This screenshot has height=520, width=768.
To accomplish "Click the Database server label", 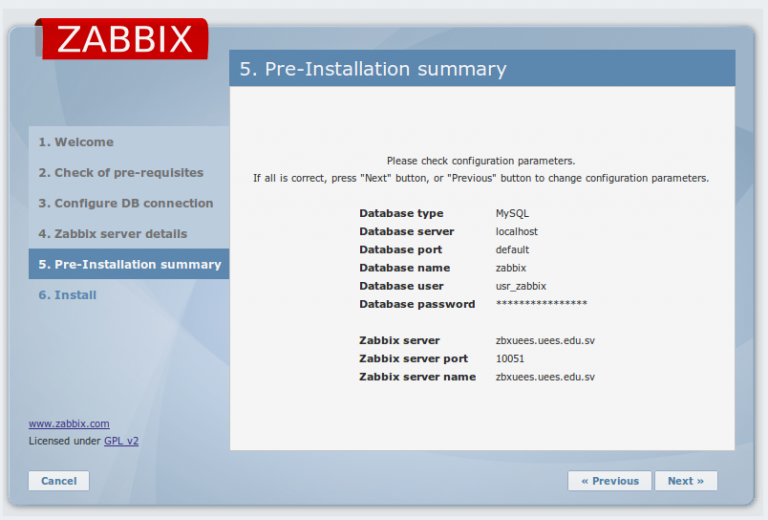I will pyautogui.click(x=407, y=231).
